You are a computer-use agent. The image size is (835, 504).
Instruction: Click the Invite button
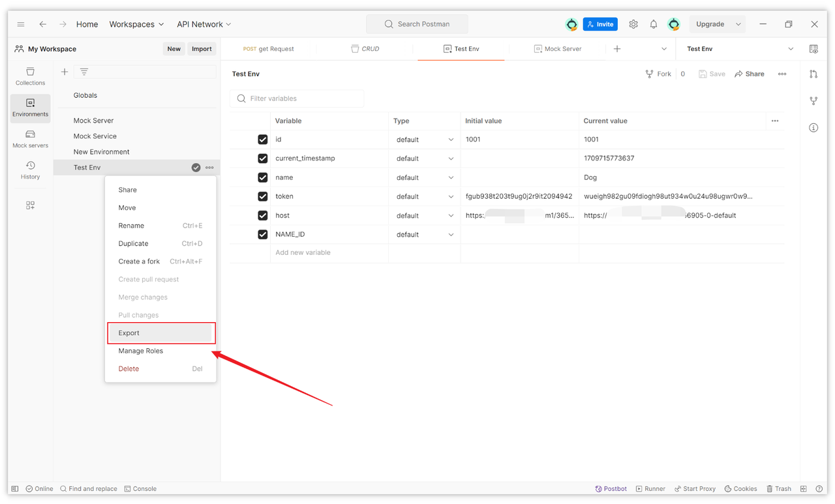[600, 24]
